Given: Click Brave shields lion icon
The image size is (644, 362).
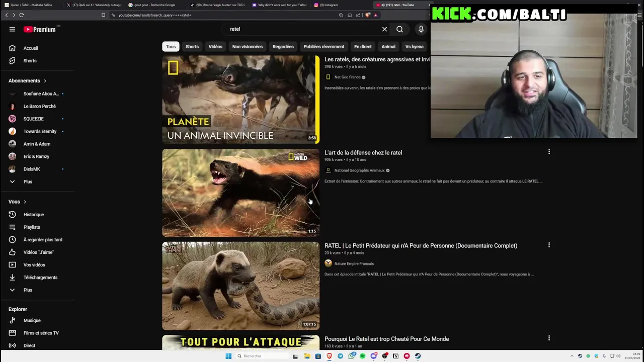Looking at the screenshot, I should pyautogui.click(x=367, y=15).
